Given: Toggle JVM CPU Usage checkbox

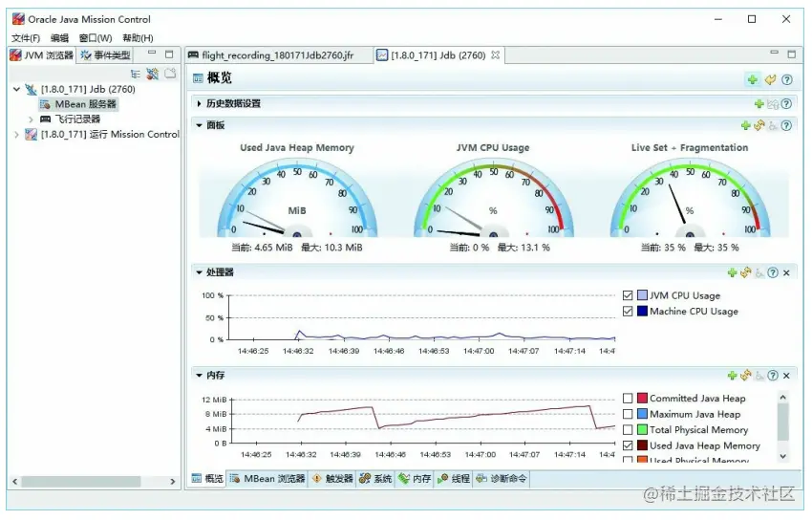Looking at the screenshot, I should coord(628,295).
